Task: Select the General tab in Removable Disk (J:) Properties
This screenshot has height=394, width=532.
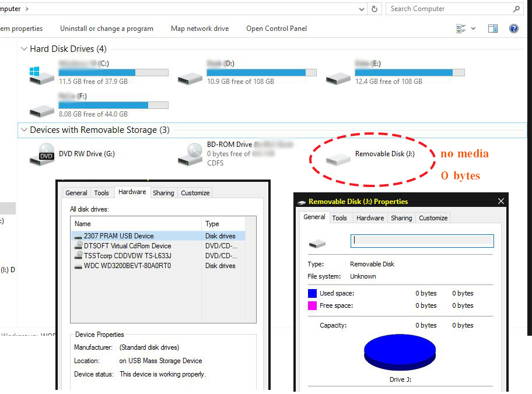Action: [x=314, y=217]
